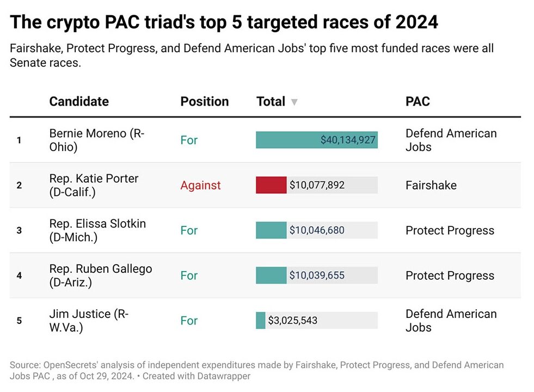
Task: Click the sort arrow next to Total
Action: tap(294, 102)
